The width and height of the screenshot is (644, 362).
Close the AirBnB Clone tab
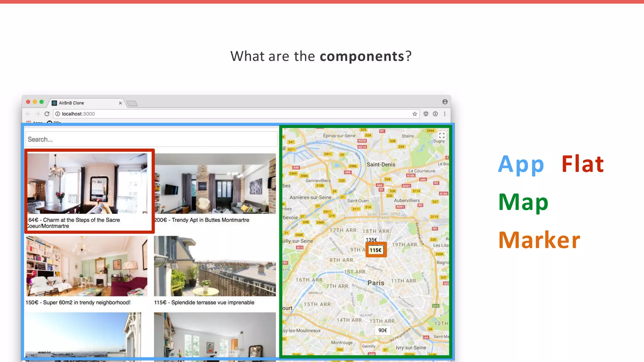point(120,103)
